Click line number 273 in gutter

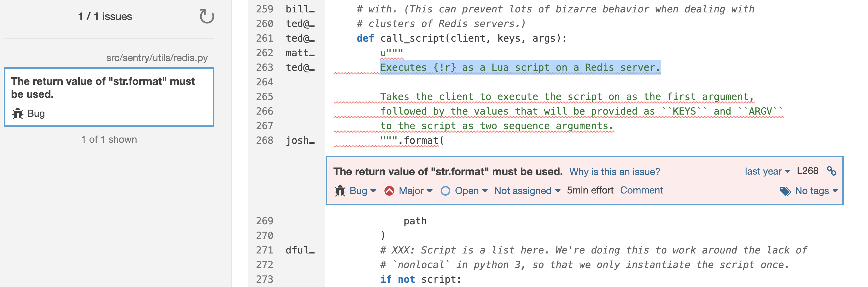click(265, 279)
